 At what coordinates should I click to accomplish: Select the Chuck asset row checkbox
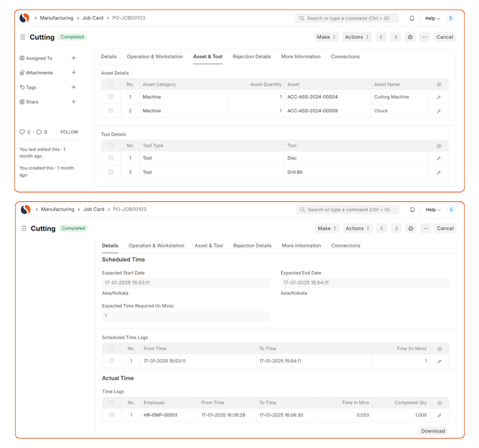pos(111,111)
